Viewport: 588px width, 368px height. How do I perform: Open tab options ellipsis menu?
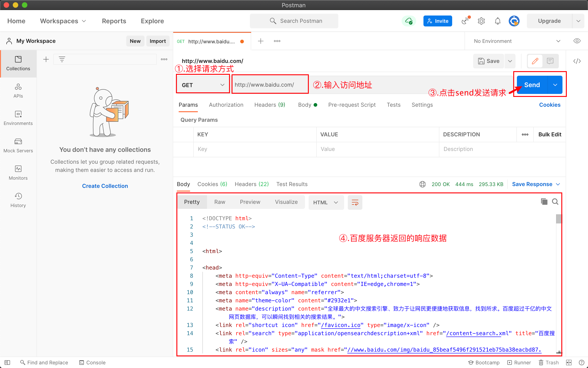pos(277,41)
